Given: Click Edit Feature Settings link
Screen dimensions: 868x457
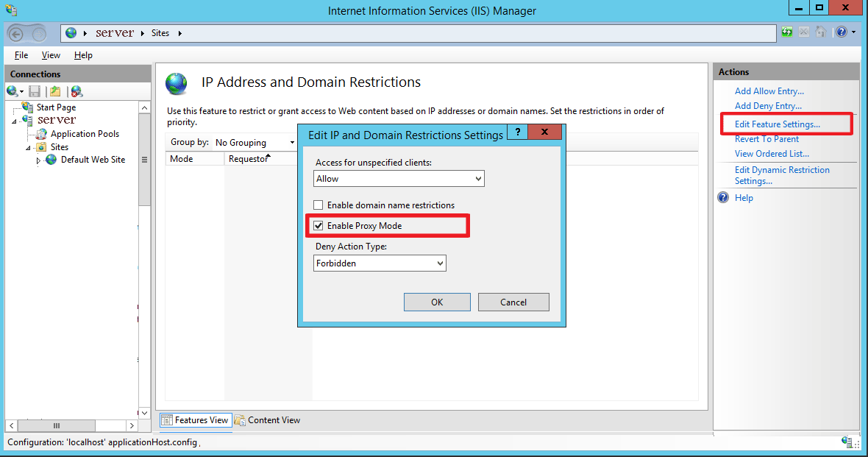Looking at the screenshot, I should [x=778, y=124].
